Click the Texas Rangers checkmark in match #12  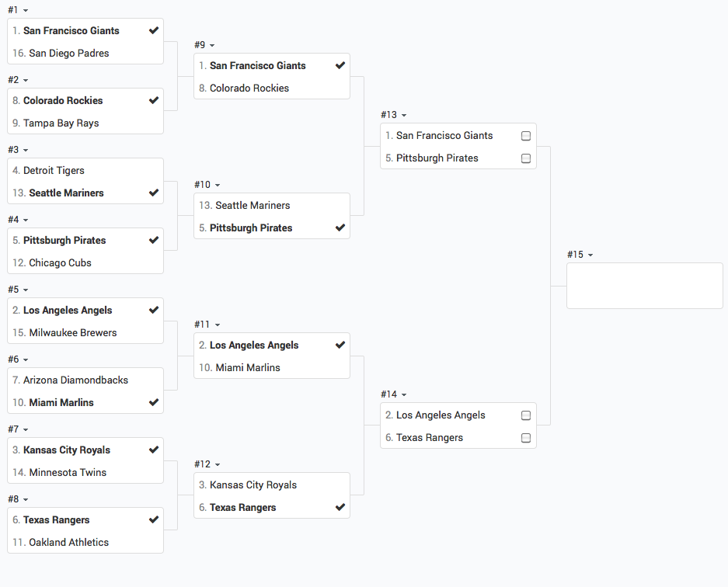pos(340,507)
